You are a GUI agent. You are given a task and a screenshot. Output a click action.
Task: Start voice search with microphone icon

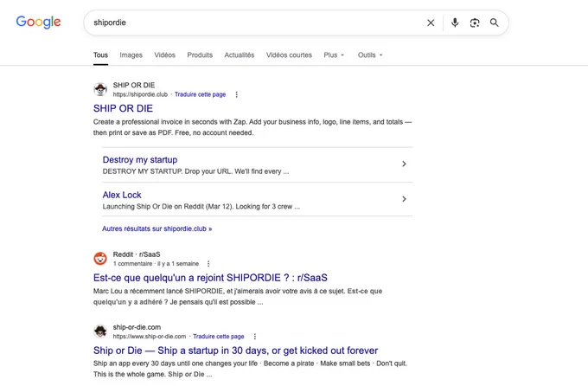455,23
